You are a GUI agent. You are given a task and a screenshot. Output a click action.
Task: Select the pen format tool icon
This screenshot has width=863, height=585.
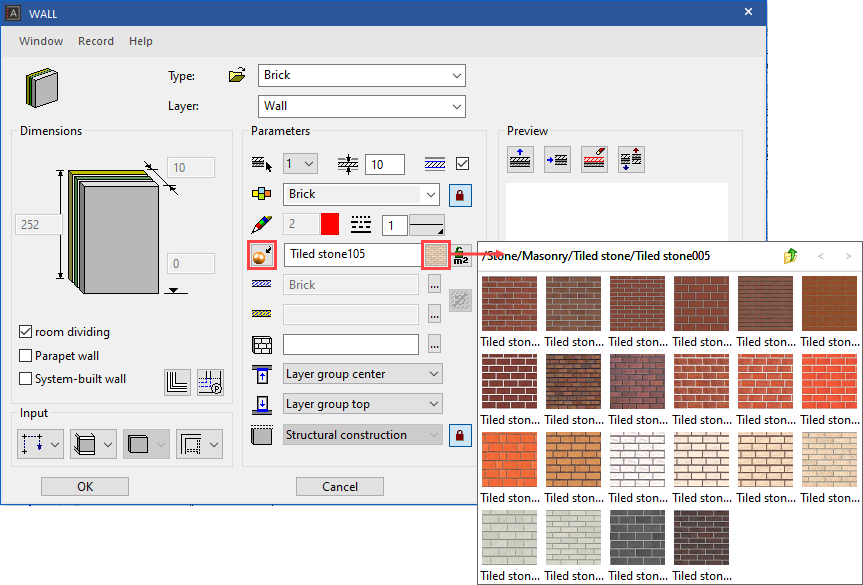(262, 224)
